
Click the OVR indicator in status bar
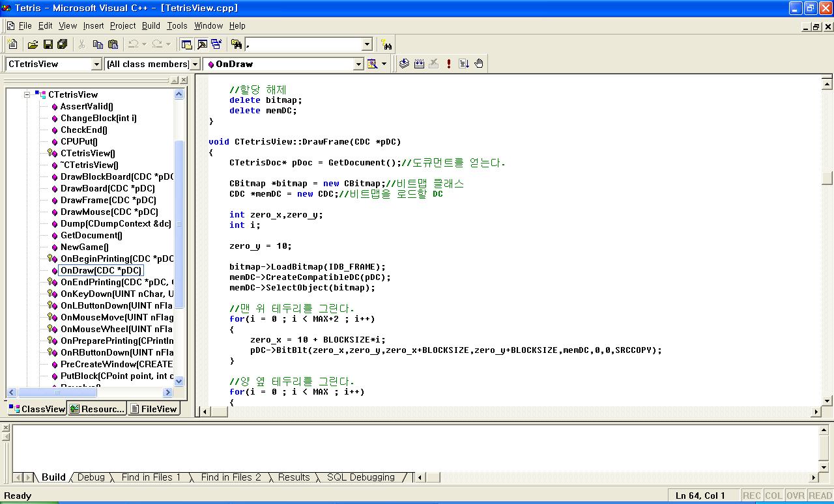pos(796,496)
